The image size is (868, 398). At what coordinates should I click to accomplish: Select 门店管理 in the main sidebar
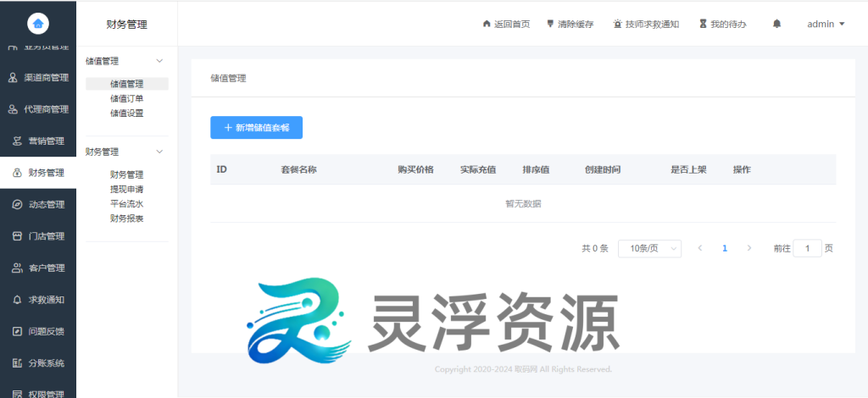pyautogui.click(x=38, y=236)
